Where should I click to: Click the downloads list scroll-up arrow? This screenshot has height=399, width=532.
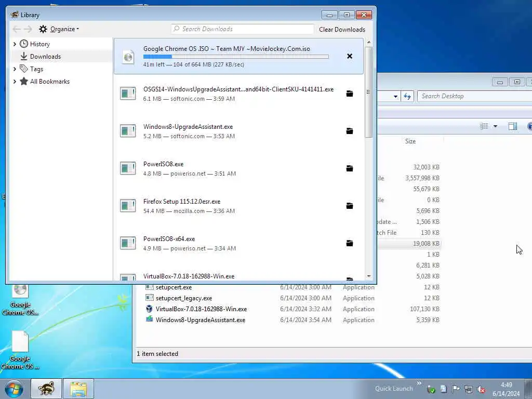[369, 43]
